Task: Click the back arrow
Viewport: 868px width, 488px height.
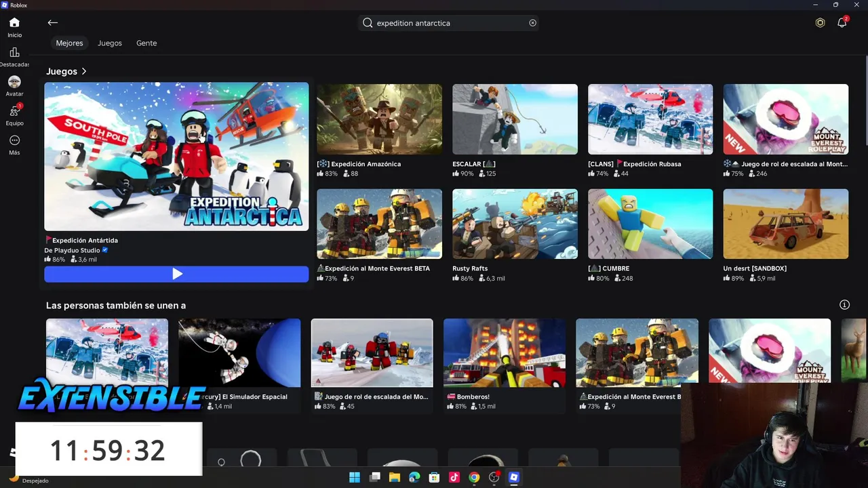Action: tap(52, 22)
